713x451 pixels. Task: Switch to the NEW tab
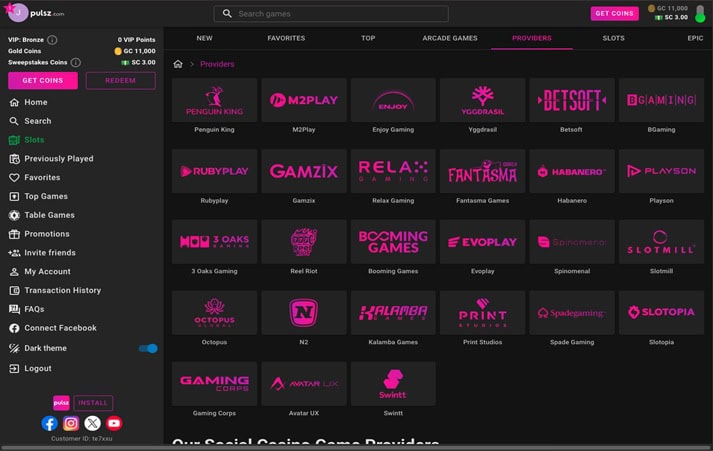[x=204, y=38]
